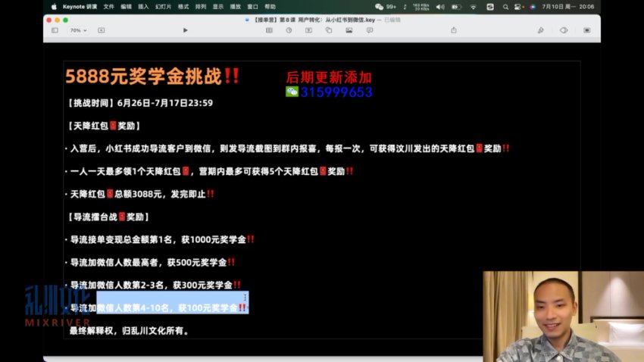This screenshot has height=362, width=644.
Task: Insert a chart from the toolbar
Action: (x=288, y=30)
